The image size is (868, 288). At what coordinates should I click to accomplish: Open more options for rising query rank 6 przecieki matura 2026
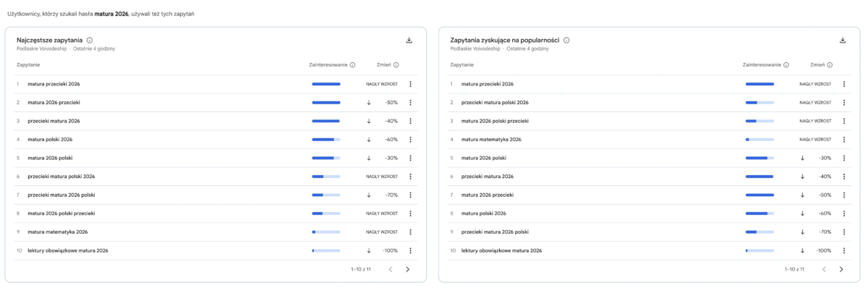[x=844, y=177]
